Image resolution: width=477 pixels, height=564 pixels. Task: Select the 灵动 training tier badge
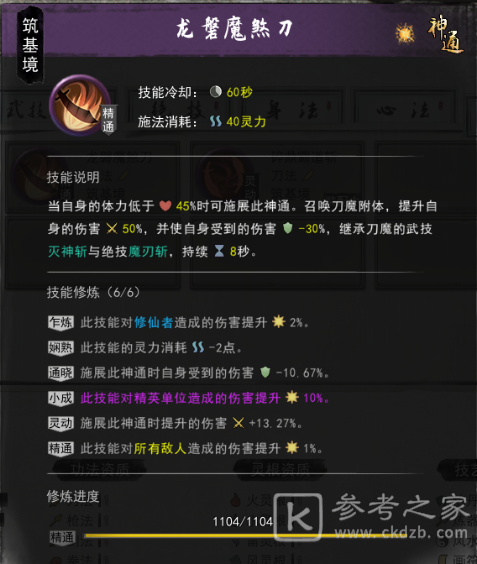(x=61, y=423)
